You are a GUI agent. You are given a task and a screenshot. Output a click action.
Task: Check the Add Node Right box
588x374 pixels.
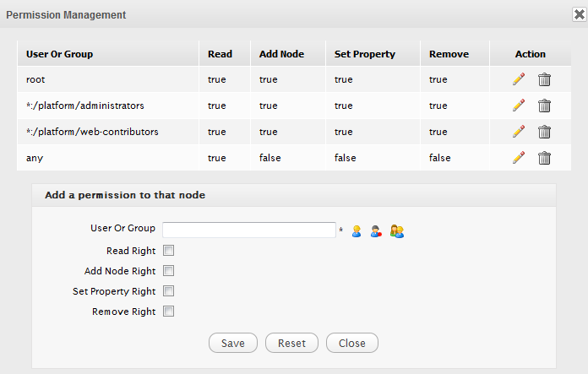click(x=168, y=271)
